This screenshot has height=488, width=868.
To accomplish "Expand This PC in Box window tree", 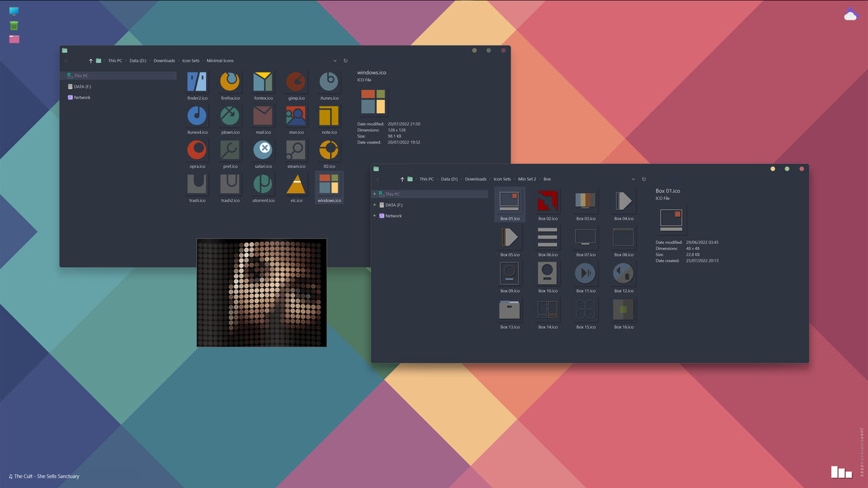I will coord(374,194).
